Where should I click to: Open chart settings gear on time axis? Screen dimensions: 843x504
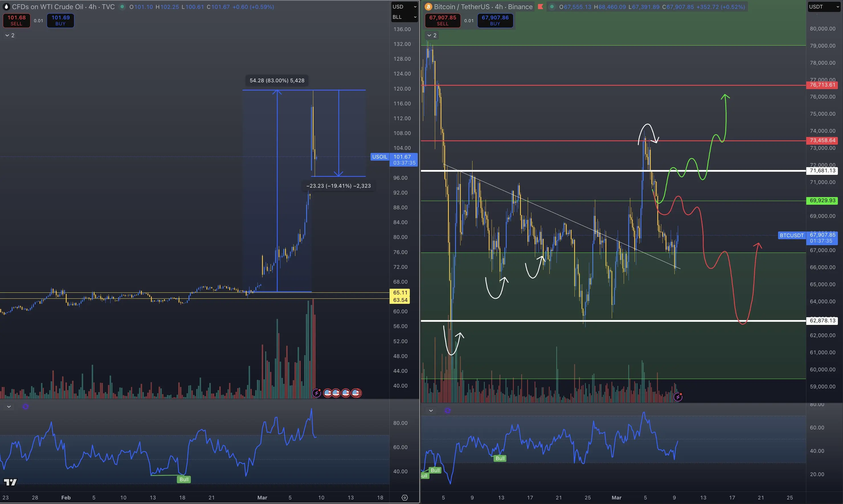click(x=404, y=497)
